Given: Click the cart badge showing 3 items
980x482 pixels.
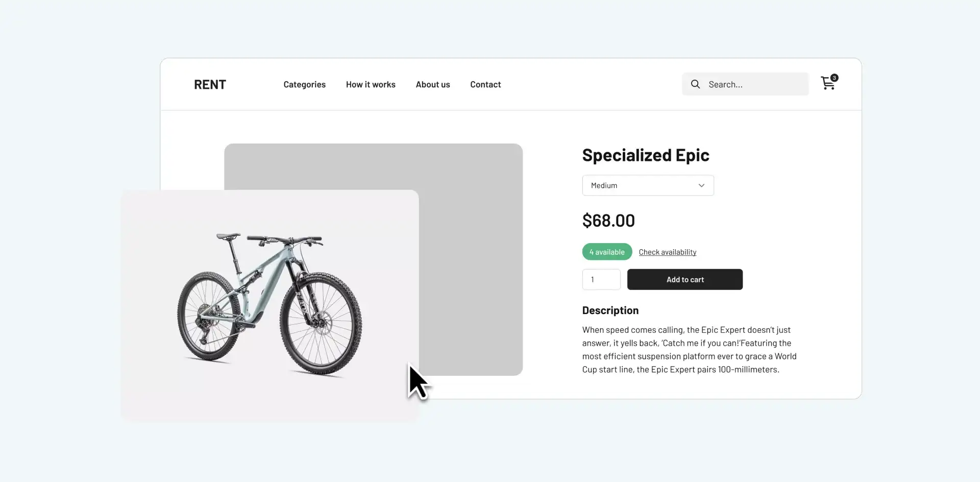Looking at the screenshot, I should (834, 78).
